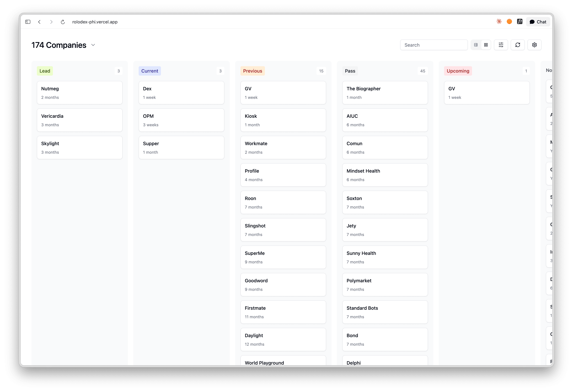
Task: Open the Slingshot card
Action: pyautogui.click(x=283, y=230)
